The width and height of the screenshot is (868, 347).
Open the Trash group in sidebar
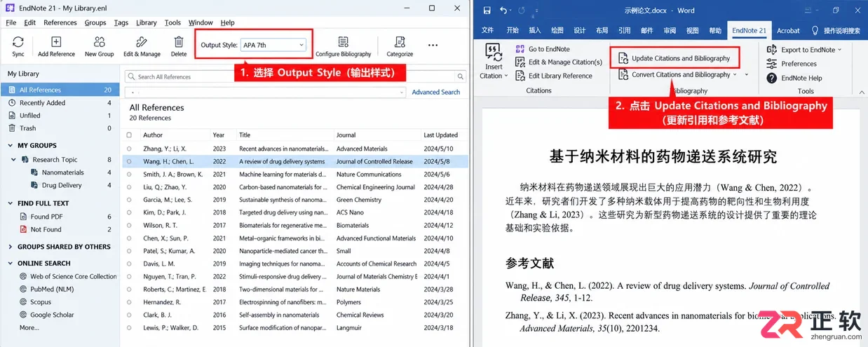click(60, 128)
